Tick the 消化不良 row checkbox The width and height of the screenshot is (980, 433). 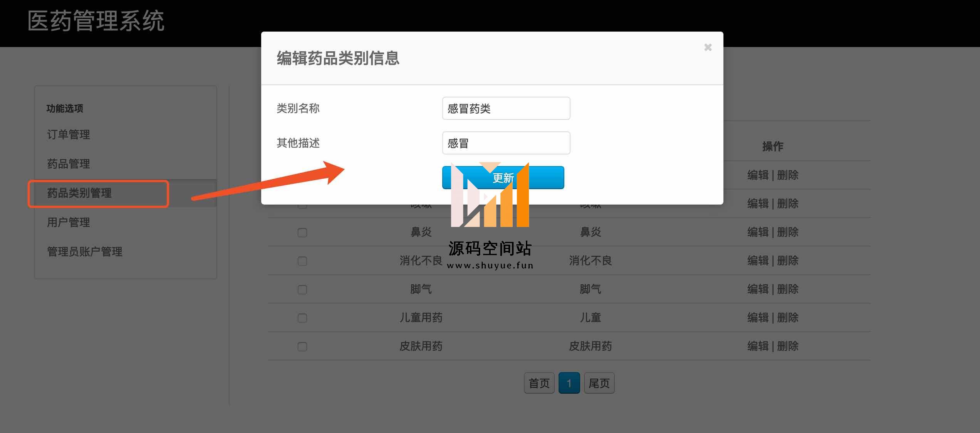pos(302,261)
